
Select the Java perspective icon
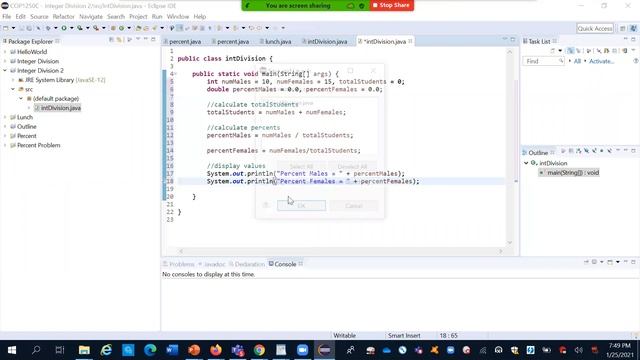point(633,28)
